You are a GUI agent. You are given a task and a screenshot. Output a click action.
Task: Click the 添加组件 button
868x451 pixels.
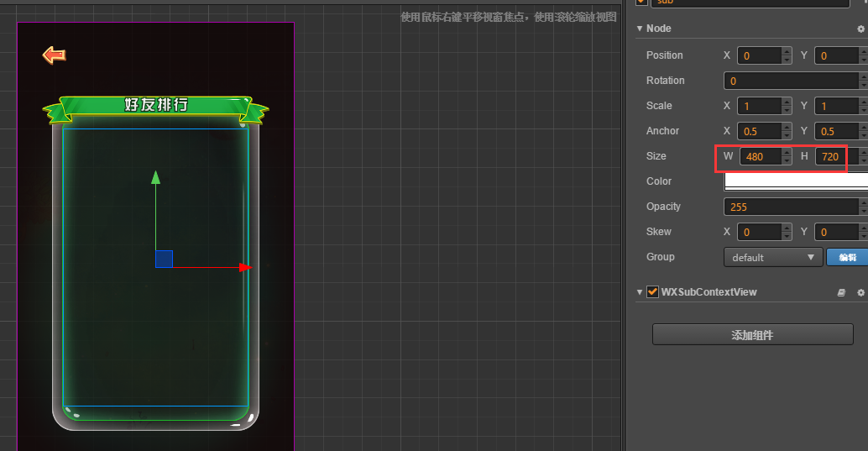click(753, 334)
